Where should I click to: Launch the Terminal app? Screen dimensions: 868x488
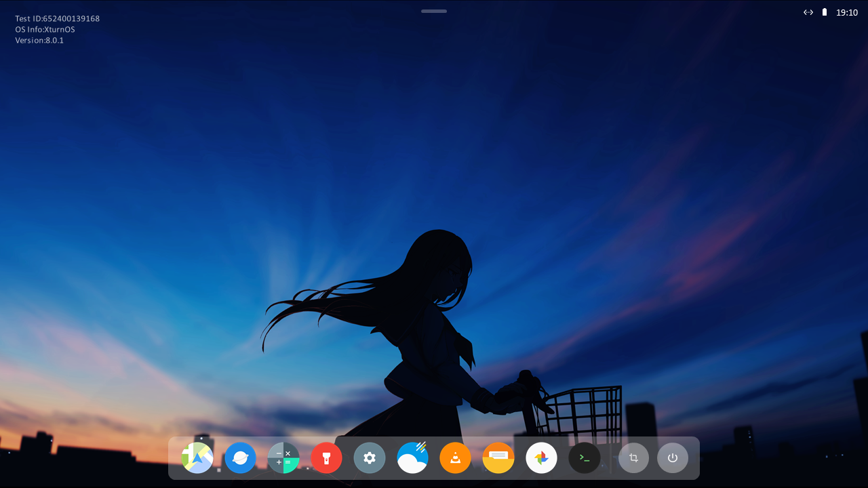585,458
